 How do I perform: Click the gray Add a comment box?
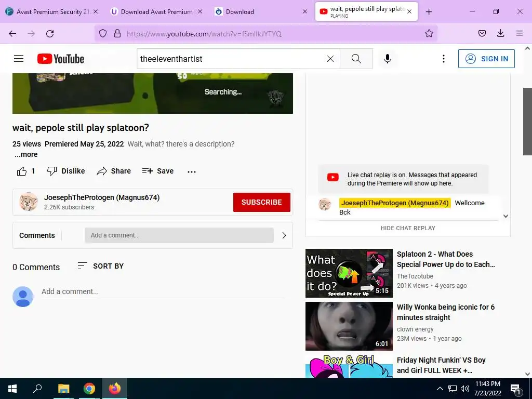[x=179, y=235]
